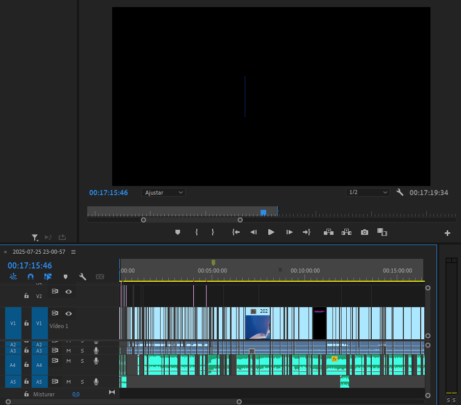Toggle Snap in timeline magnet icon

30,277
